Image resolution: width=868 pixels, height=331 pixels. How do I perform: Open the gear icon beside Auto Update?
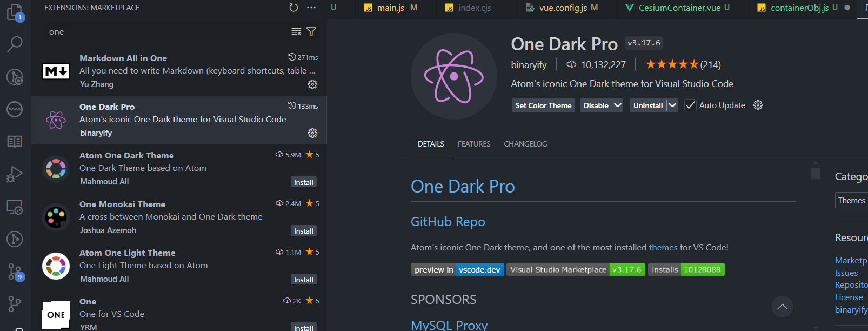pos(758,105)
